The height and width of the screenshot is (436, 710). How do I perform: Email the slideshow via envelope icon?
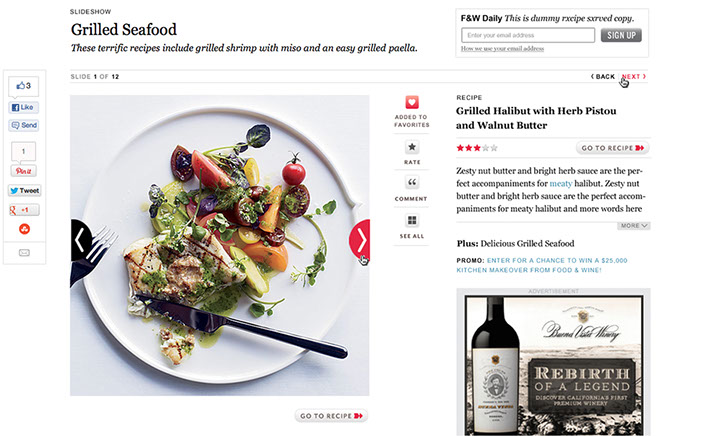(x=24, y=253)
